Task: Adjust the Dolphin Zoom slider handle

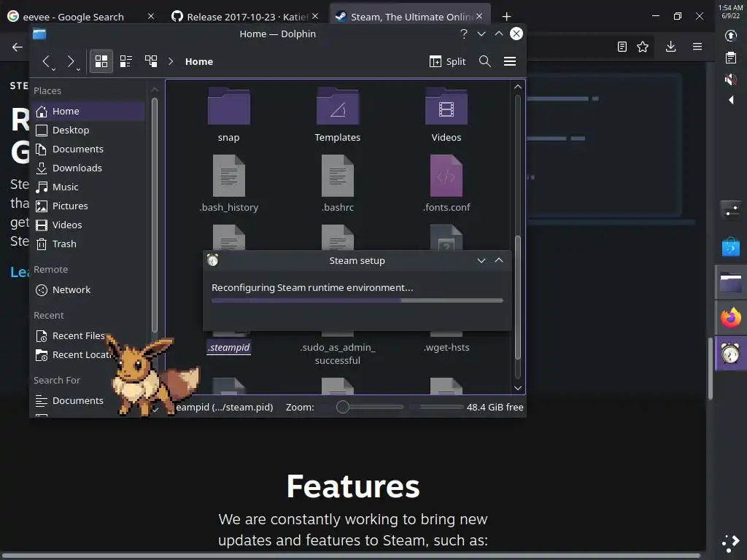Action: (343, 407)
